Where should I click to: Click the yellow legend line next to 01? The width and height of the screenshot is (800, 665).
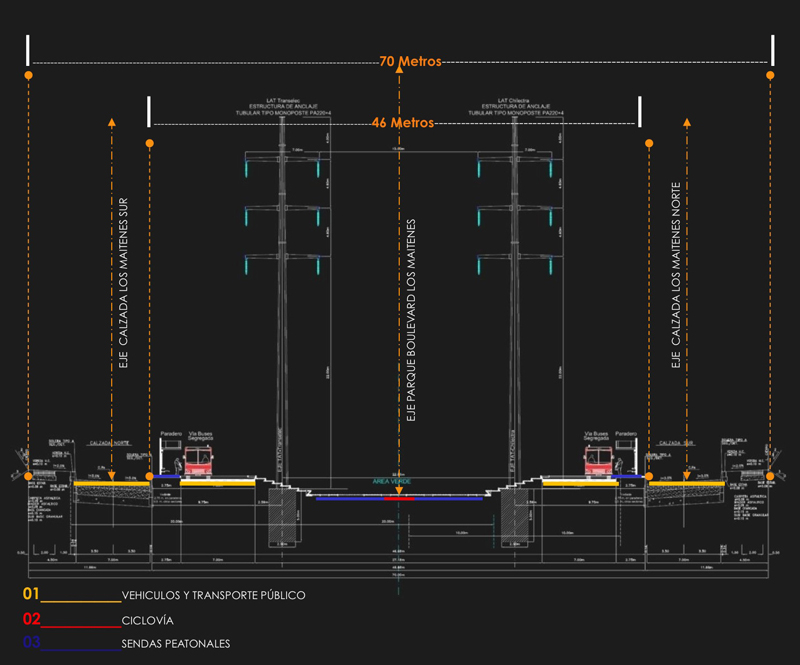click(x=80, y=601)
